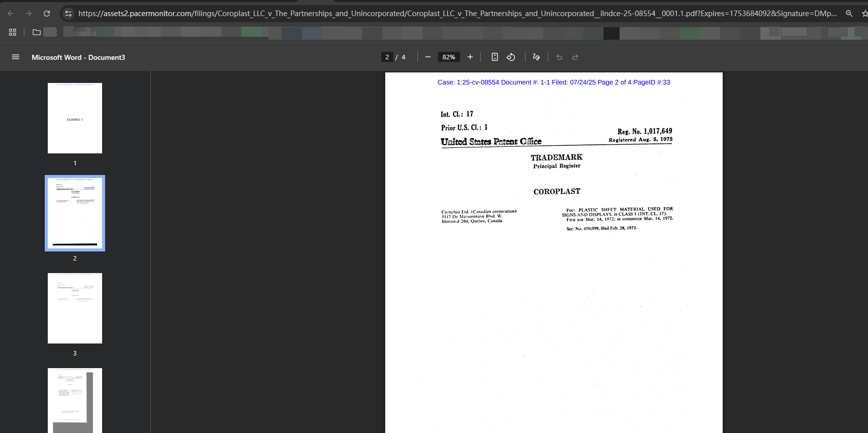Redo the last annotation
This screenshot has width=868, height=433.
[x=575, y=57]
